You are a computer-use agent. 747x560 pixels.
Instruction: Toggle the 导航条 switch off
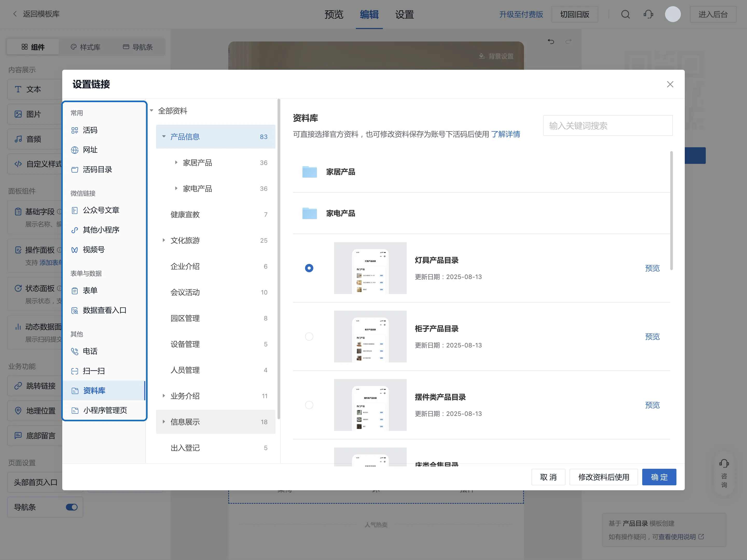(x=72, y=507)
